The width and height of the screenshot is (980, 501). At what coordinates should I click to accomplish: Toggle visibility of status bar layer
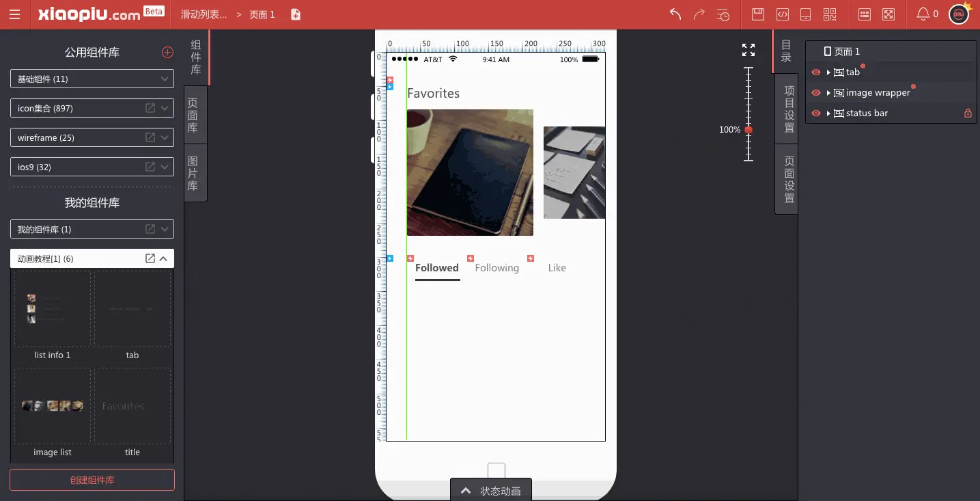[x=815, y=113]
